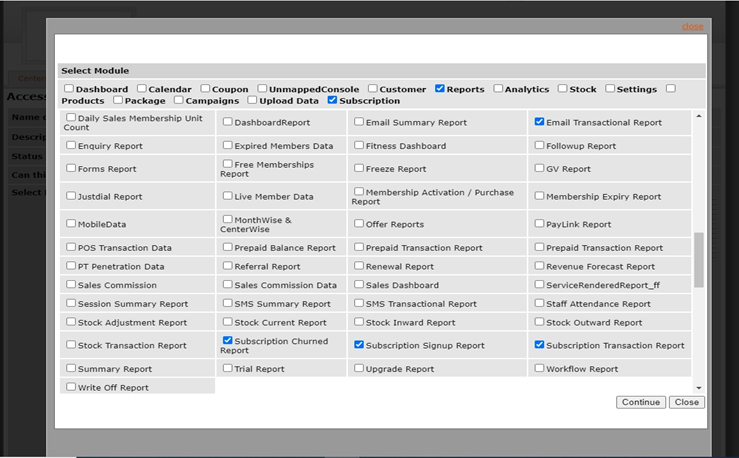
Task: Click the Continue button
Action: click(x=640, y=402)
